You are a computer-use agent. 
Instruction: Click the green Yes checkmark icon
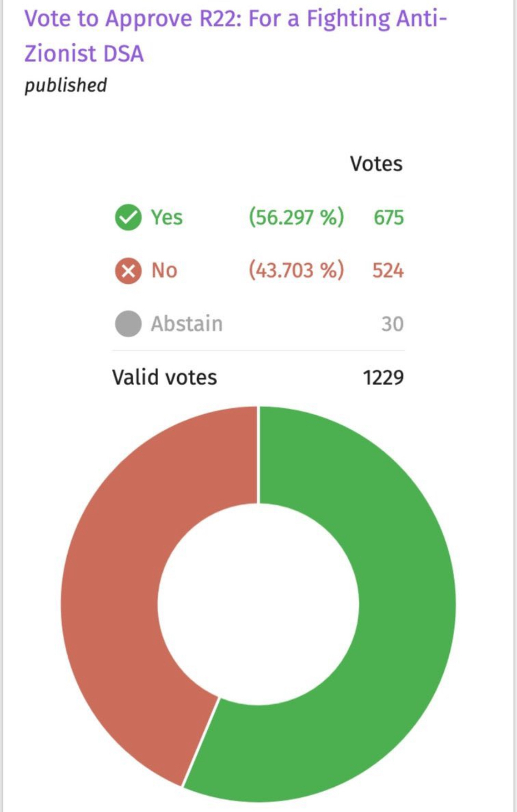pyautogui.click(x=128, y=217)
